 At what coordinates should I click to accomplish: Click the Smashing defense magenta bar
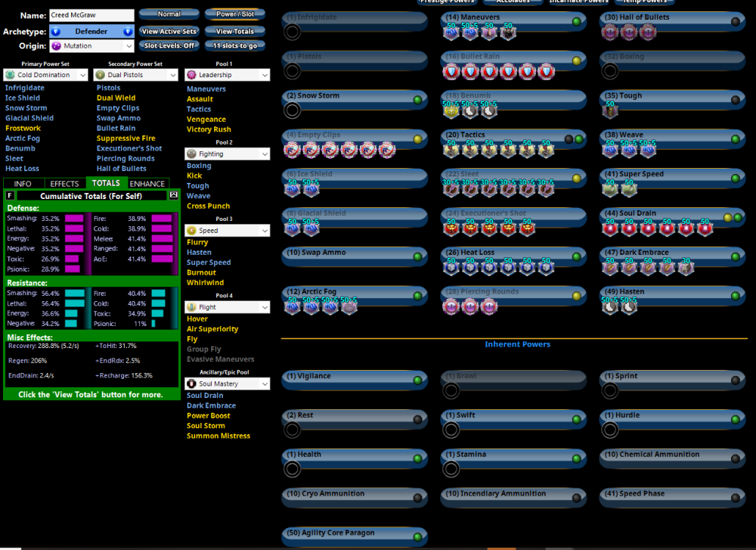pyautogui.click(x=74, y=219)
